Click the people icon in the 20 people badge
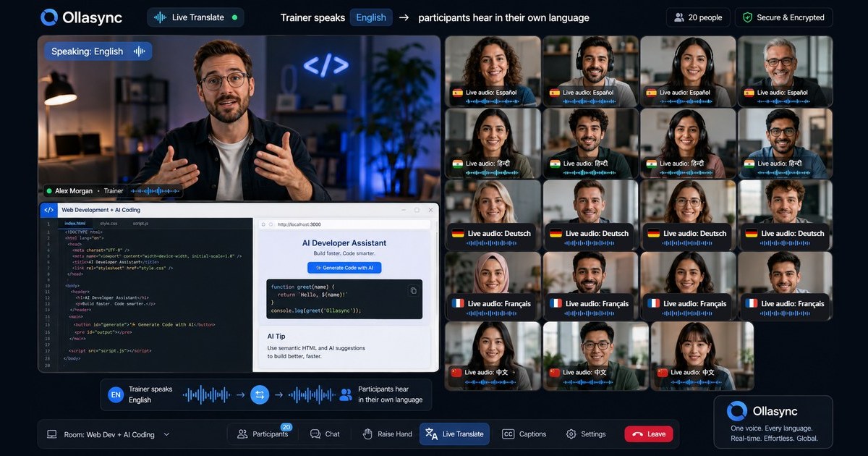This screenshot has width=868, height=456. click(678, 17)
